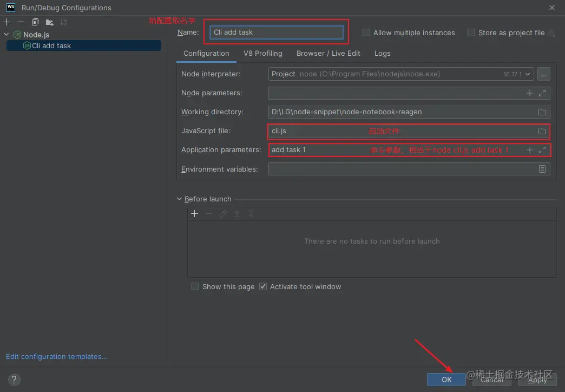Focus the Name input field
This screenshot has width=565, height=392.
click(277, 32)
